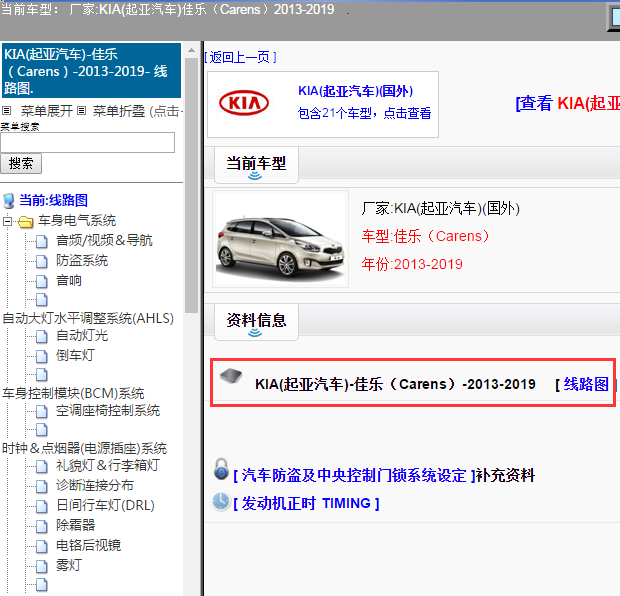620x596 pixels.
Task: Click page icon next to 除霜器
Action: tap(42, 526)
